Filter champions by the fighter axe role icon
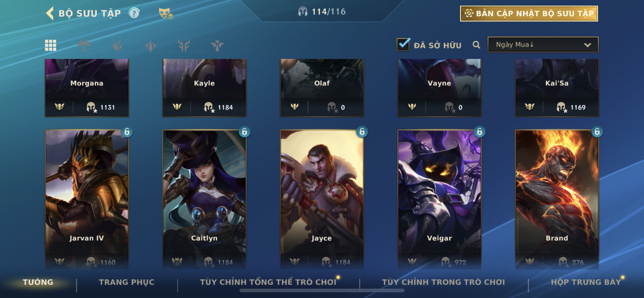This screenshot has width=644, height=298. [84, 45]
